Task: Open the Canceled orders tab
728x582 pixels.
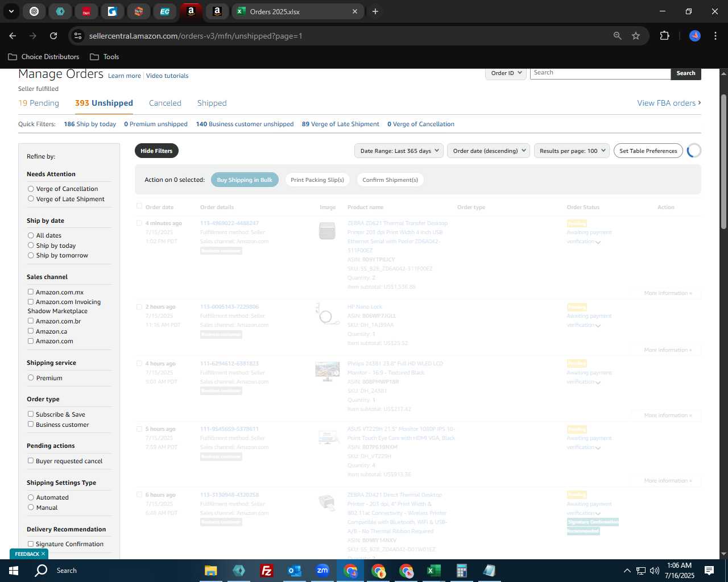Action: point(165,103)
